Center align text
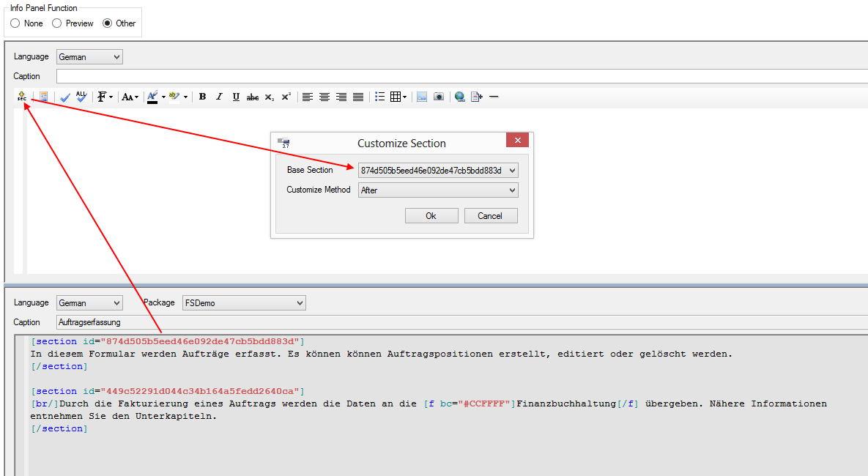The image size is (868, 476). (324, 97)
